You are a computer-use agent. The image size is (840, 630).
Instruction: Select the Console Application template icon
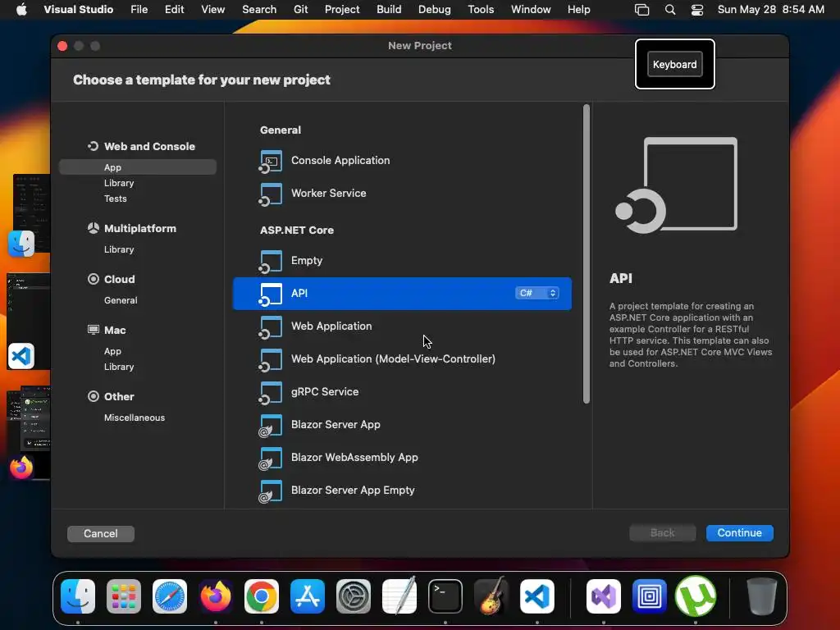point(271,162)
